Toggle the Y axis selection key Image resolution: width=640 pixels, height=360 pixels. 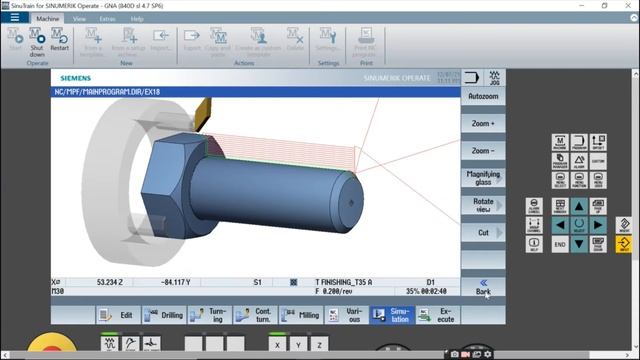click(298, 344)
